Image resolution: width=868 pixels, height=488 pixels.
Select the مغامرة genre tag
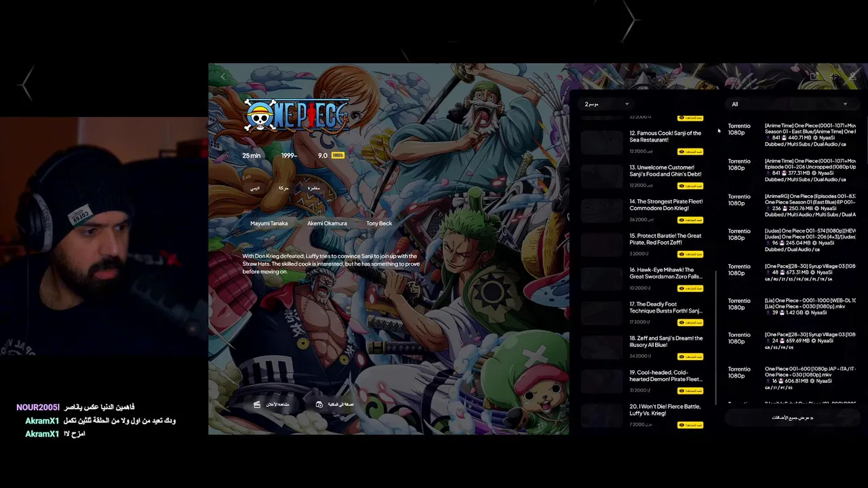click(313, 188)
